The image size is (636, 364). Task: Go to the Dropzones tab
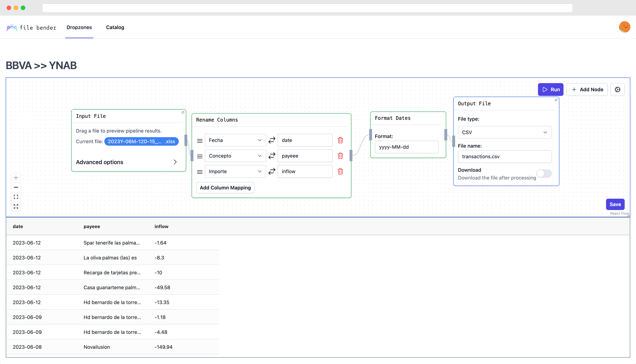point(79,27)
